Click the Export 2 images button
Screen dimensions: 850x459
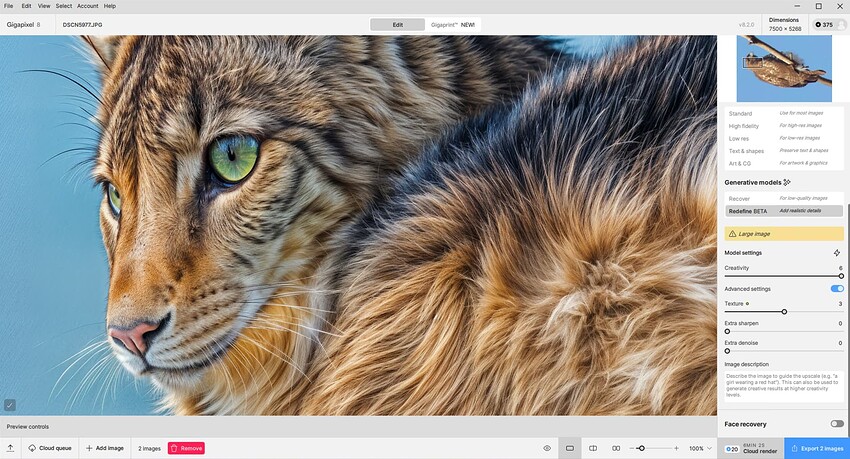click(817, 448)
